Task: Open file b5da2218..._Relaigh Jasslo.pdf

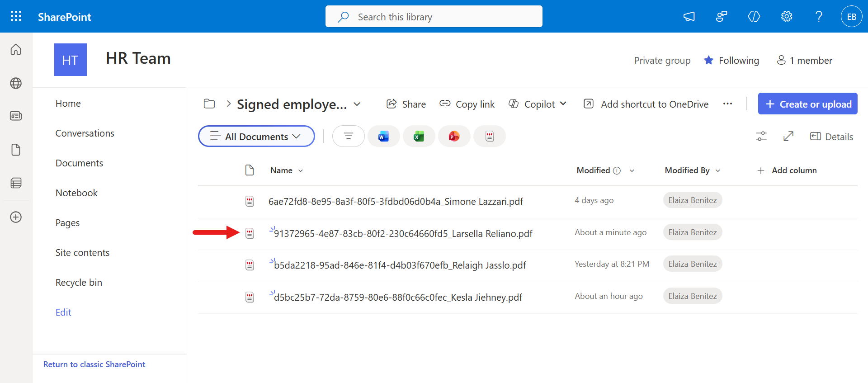Action: [400, 265]
